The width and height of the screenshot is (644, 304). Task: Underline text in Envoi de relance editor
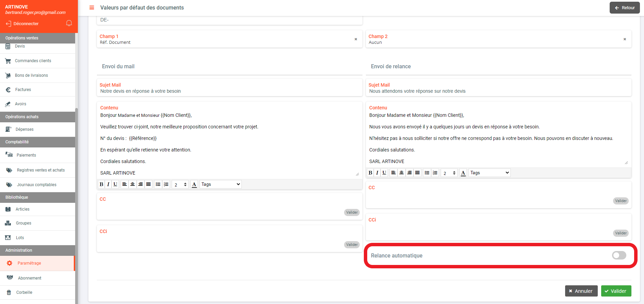tap(384, 173)
